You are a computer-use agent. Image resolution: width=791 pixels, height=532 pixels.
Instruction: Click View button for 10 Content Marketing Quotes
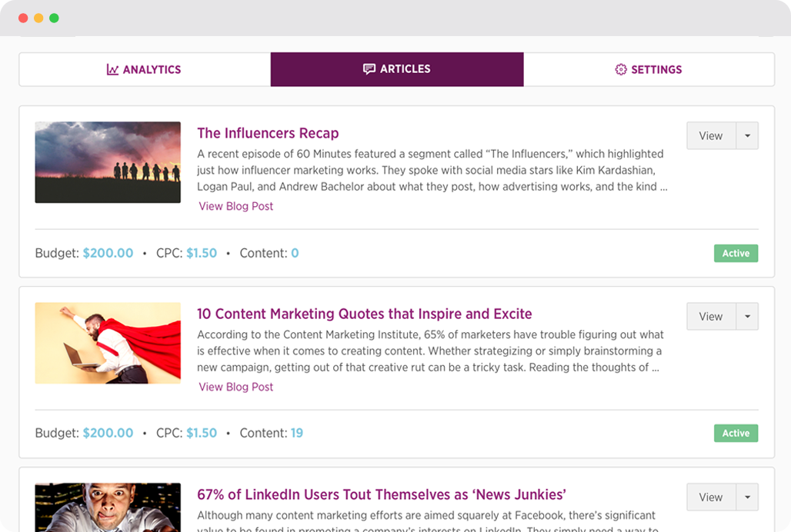[x=711, y=317]
